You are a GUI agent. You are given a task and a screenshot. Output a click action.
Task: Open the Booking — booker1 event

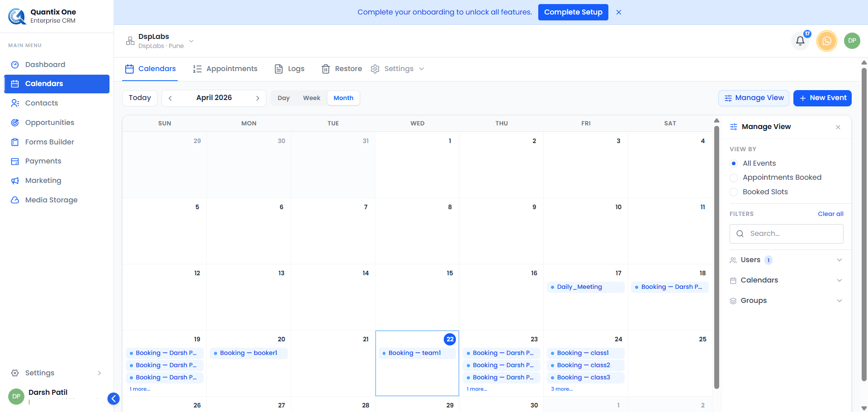point(248,353)
